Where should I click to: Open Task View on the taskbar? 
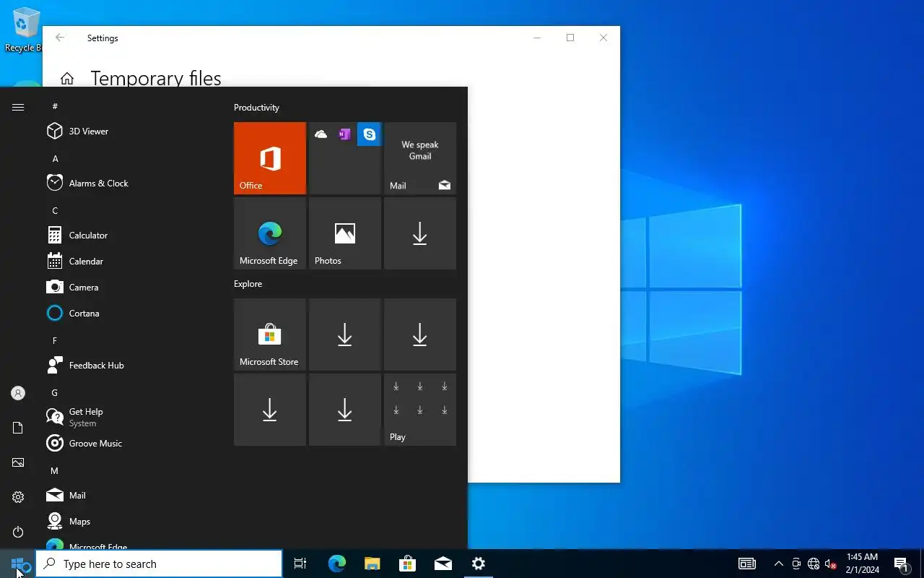pyautogui.click(x=300, y=564)
